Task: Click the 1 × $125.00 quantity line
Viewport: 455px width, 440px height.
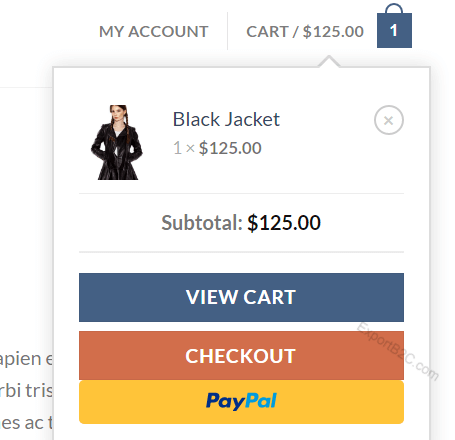Action: [x=217, y=148]
